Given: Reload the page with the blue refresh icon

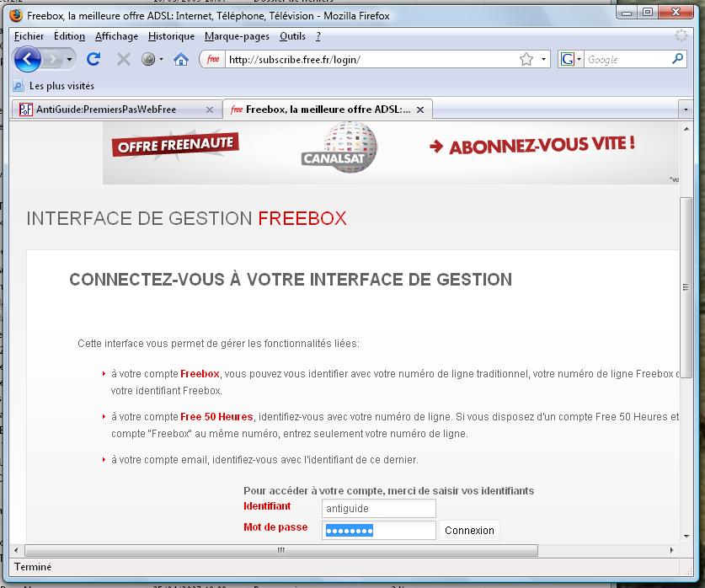Looking at the screenshot, I should click(93, 59).
